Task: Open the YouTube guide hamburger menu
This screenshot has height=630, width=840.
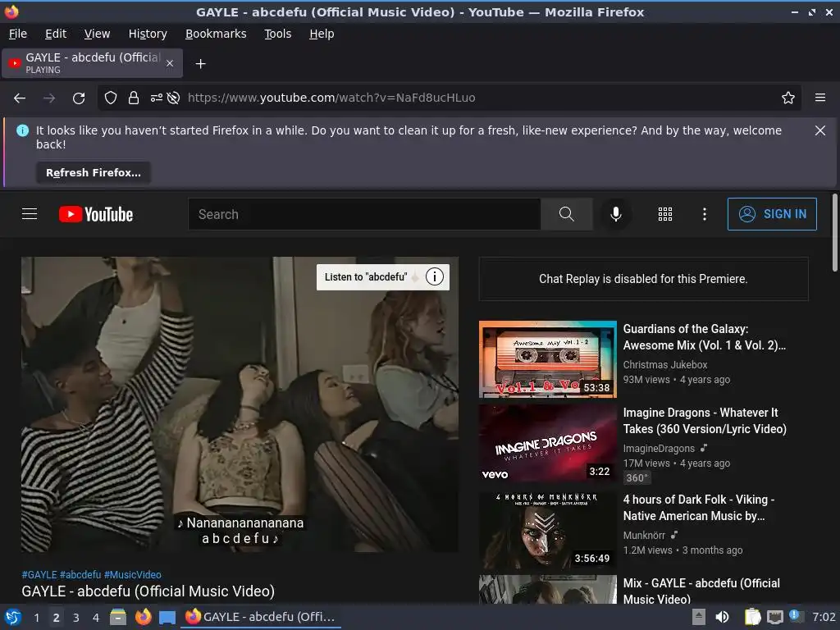Action: pyautogui.click(x=30, y=214)
